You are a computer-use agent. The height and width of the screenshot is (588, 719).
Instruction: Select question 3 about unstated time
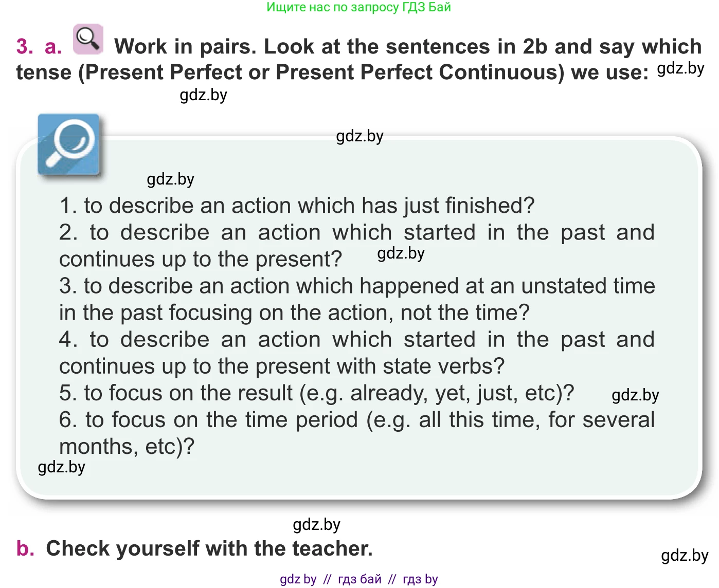pyautogui.click(x=357, y=299)
